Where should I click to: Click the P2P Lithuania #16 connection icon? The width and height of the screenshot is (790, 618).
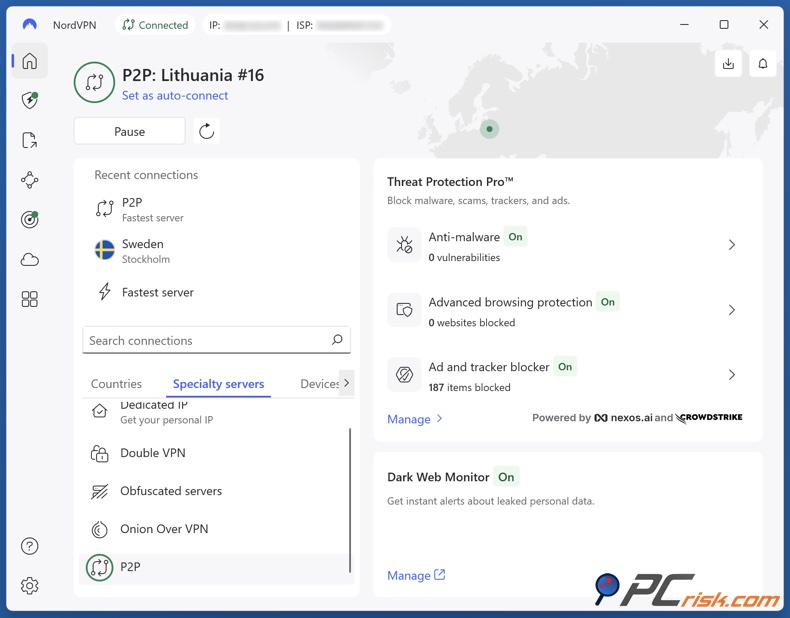tap(94, 82)
